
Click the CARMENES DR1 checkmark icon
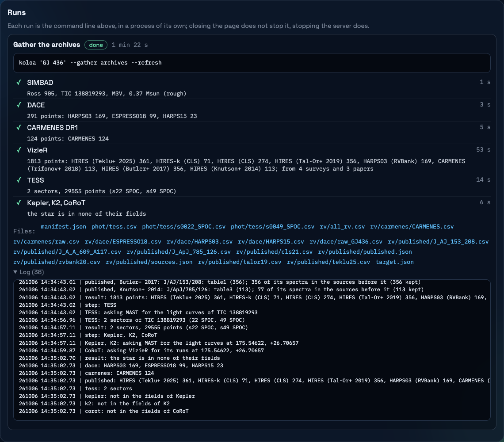[19, 127]
